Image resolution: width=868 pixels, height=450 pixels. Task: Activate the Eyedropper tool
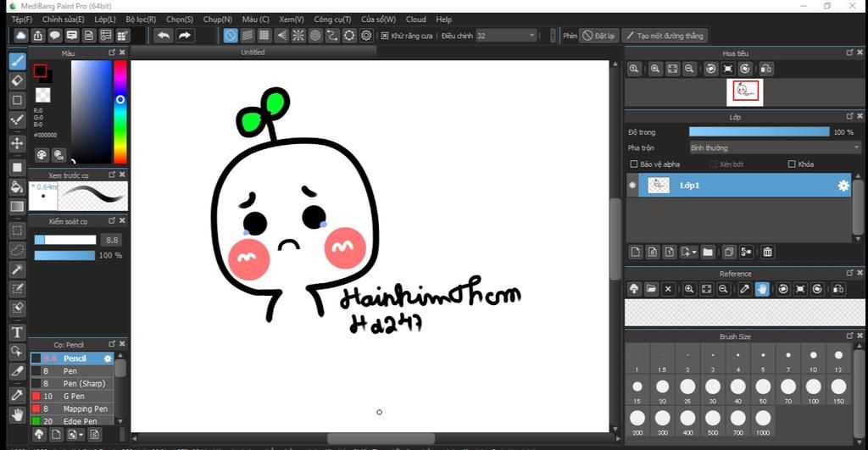[17, 394]
